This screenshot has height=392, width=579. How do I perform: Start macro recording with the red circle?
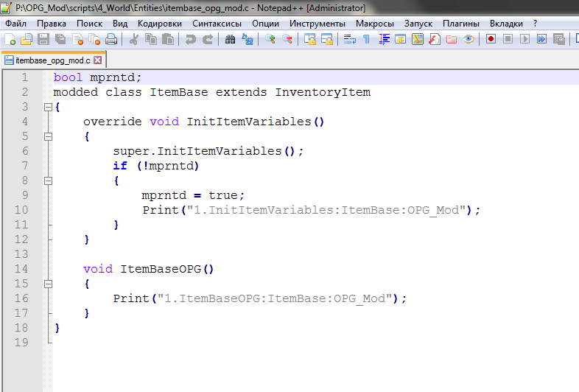tap(491, 39)
